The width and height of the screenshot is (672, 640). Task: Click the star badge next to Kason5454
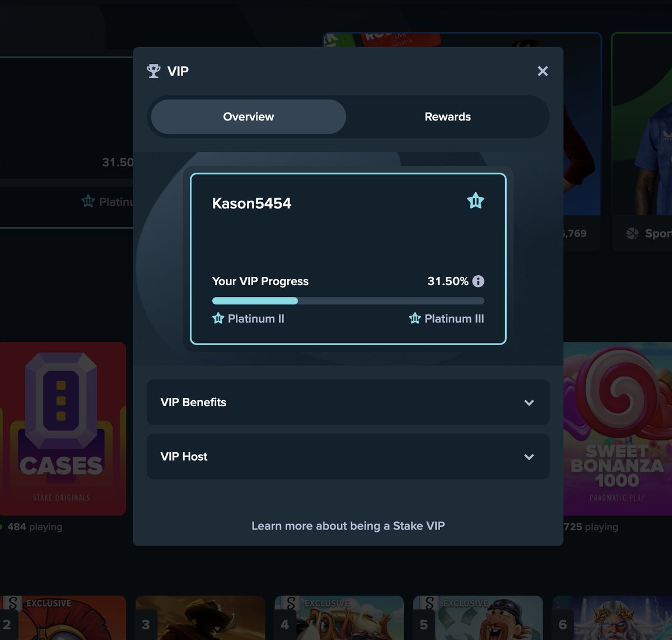pos(475,201)
